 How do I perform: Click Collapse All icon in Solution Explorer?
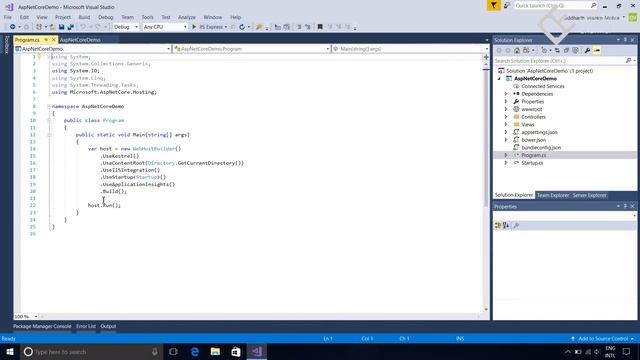click(566, 50)
